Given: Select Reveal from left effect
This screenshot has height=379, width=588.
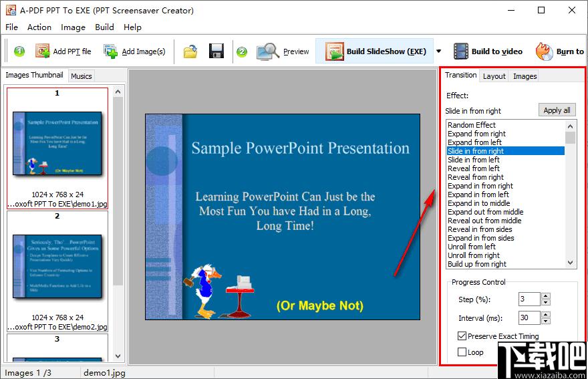Looking at the screenshot, I should [x=506, y=168].
